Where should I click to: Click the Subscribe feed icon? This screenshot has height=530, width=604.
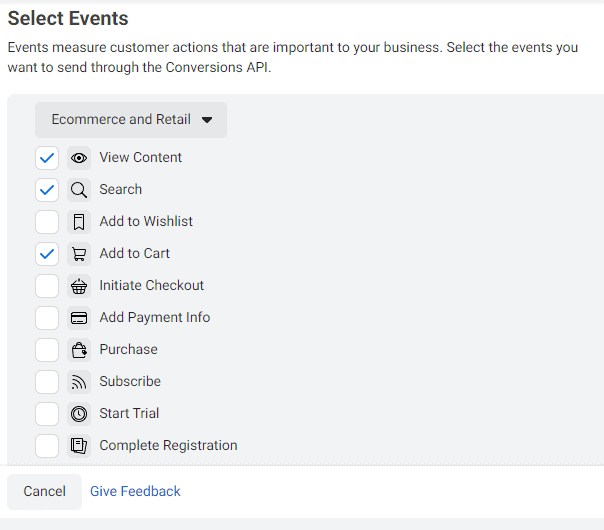(79, 382)
